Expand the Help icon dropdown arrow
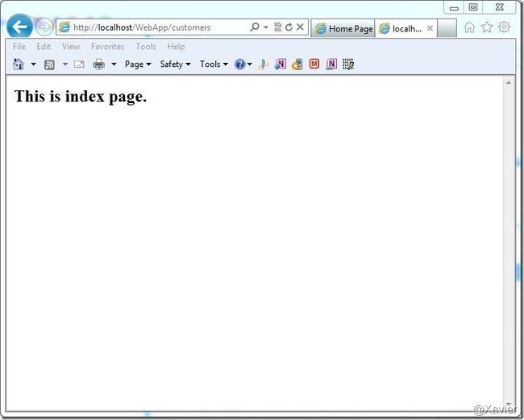 [x=250, y=64]
